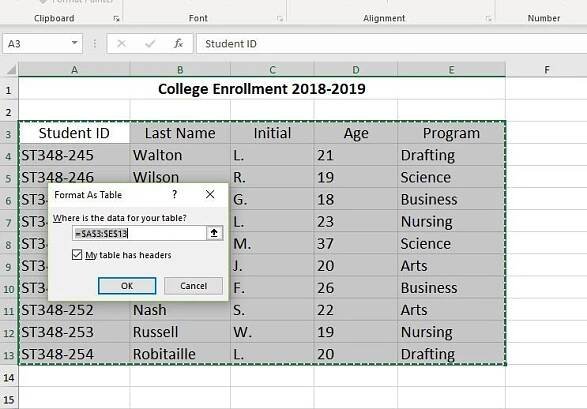The height and width of the screenshot is (409, 587).
Task: Open Format As Table help question mark
Action: 174,194
